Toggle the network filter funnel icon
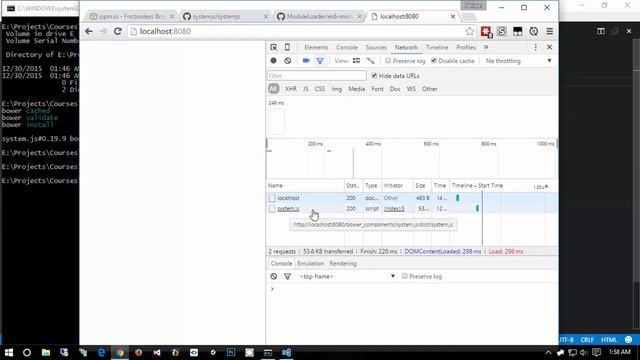Screen dimensions: 640x360 (x=320, y=61)
